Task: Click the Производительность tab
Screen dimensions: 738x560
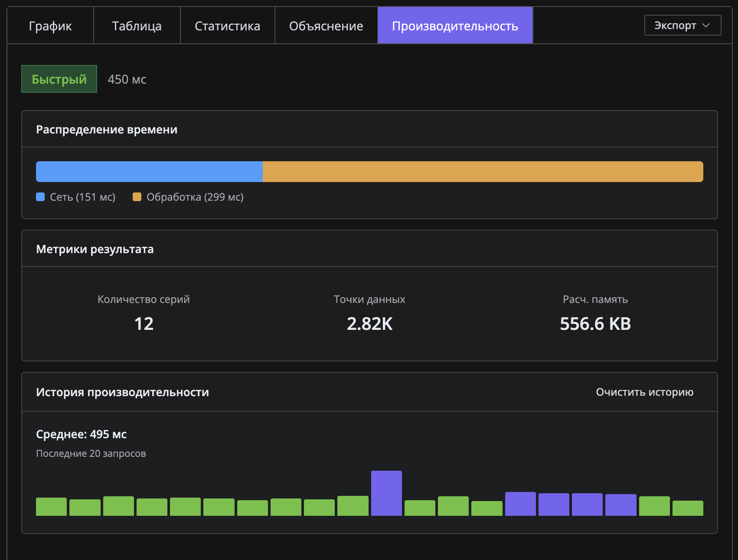Action: coord(455,26)
